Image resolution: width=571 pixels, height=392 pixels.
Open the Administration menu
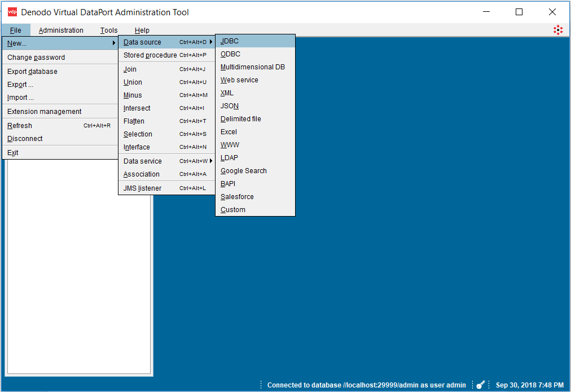(61, 30)
